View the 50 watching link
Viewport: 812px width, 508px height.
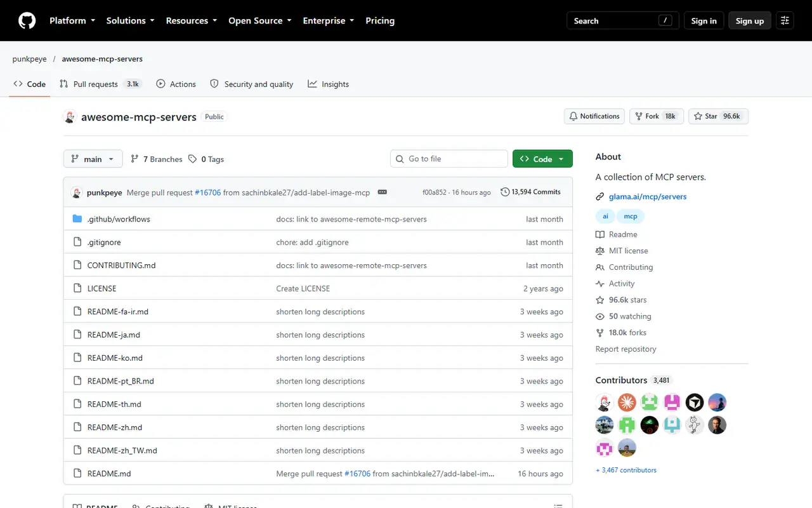[x=624, y=316]
